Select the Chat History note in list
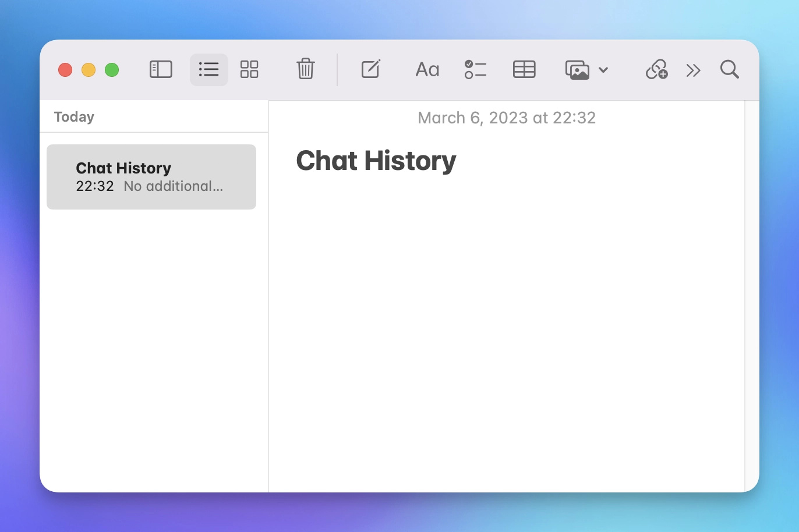 pos(151,177)
